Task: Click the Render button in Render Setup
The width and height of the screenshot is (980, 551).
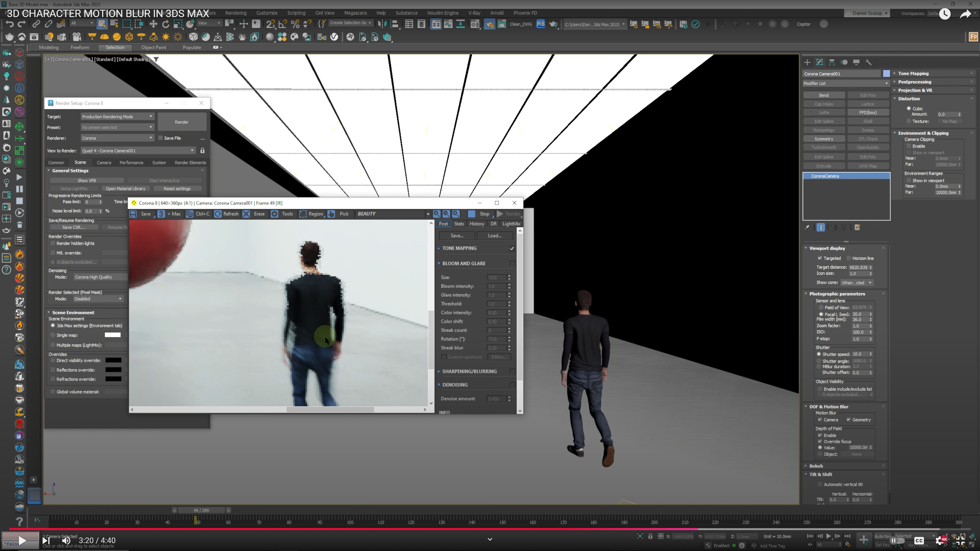Action: point(182,122)
